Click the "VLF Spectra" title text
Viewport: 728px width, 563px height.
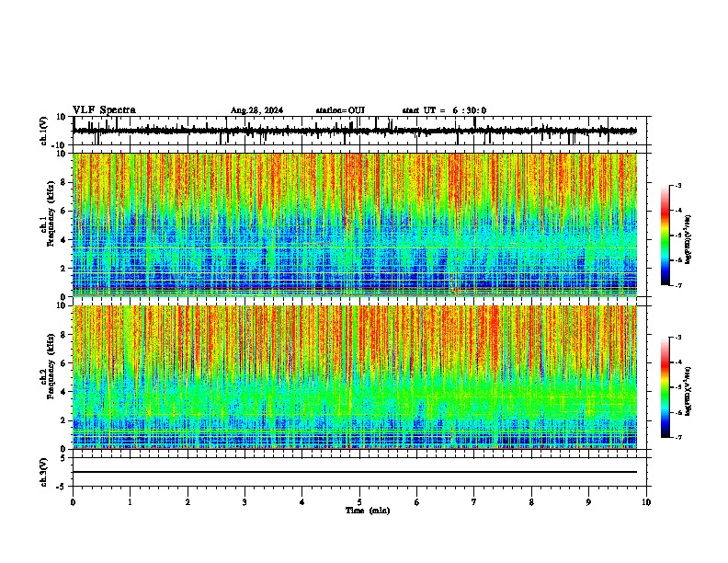(104, 110)
